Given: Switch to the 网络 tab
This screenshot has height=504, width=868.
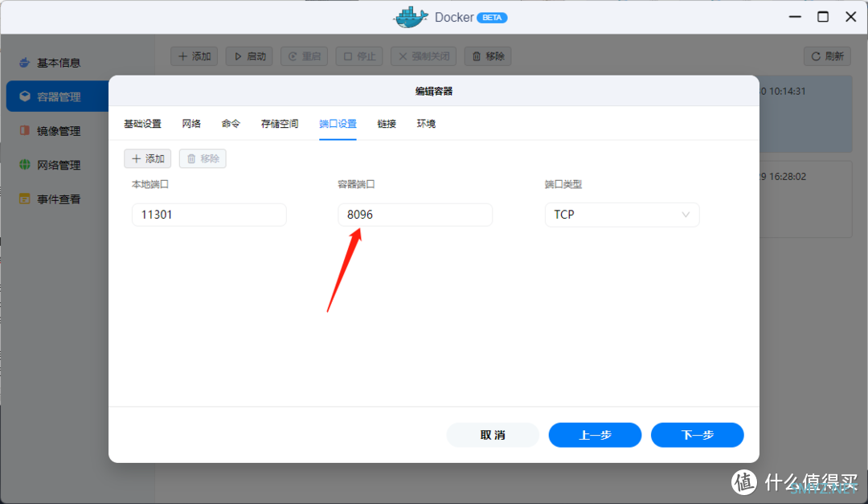Looking at the screenshot, I should [191, 124].
